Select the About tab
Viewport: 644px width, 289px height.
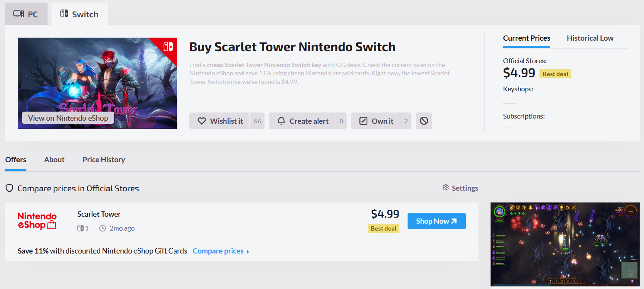tap(54, 160)
